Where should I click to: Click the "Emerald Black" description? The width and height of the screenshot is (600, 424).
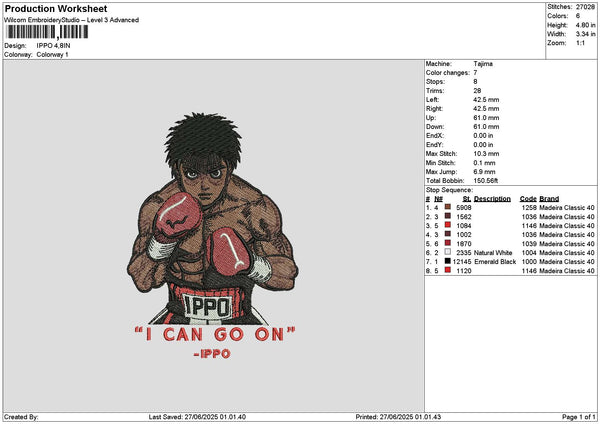pos(495,261)
